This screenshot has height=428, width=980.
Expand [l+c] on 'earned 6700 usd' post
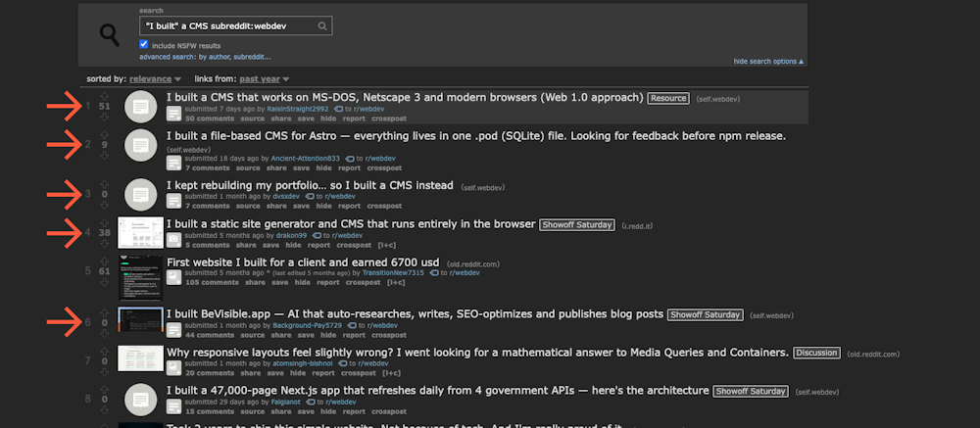pos(396,282)
